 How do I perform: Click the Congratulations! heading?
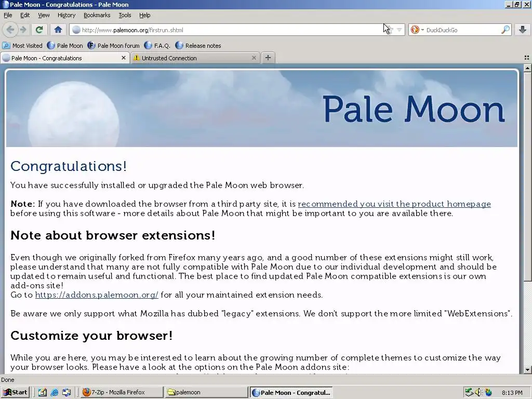(69, 166)
